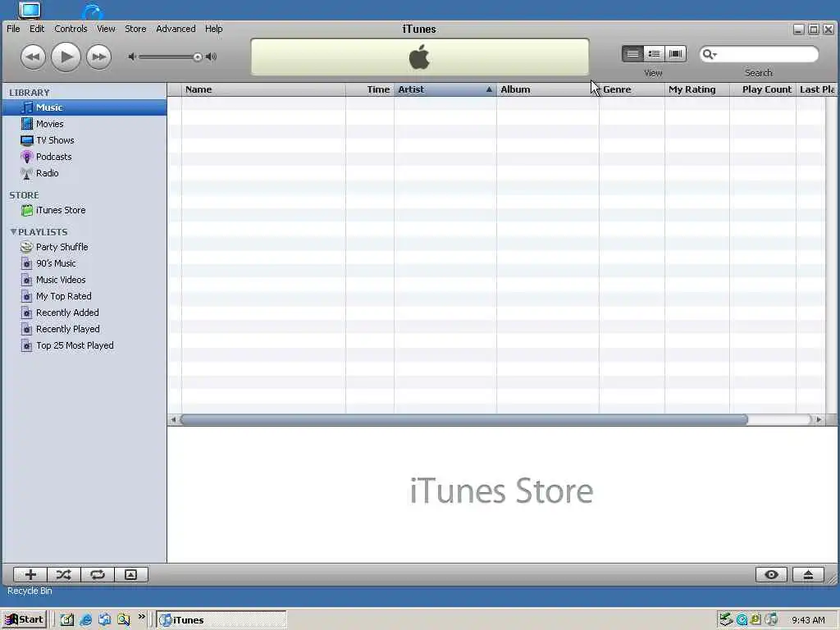Expand Quick Launch overflow chevron
The image size is (840, 630).
(x=141, y=617)
